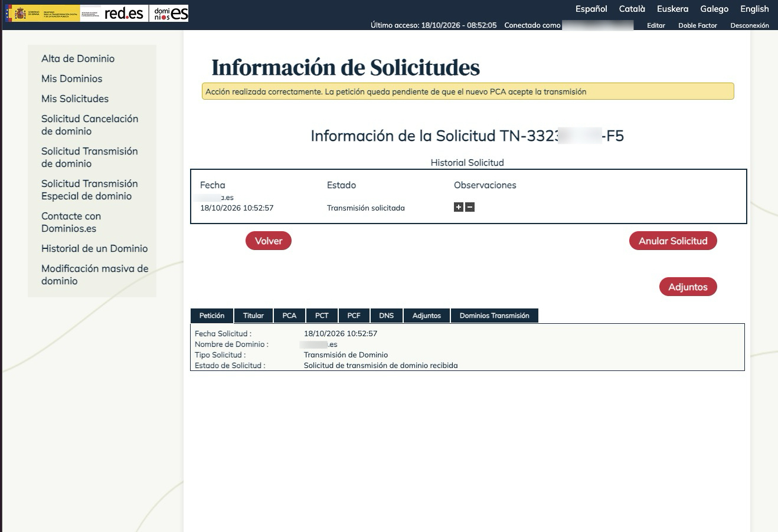Click Desconexión to log out

pos(750,25)
